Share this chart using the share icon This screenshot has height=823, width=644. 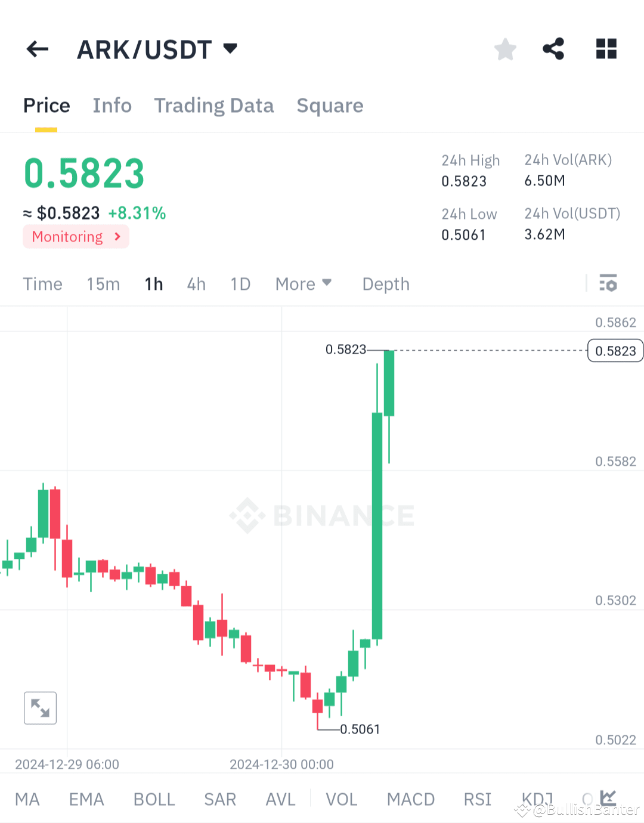(x=553, y=49)
